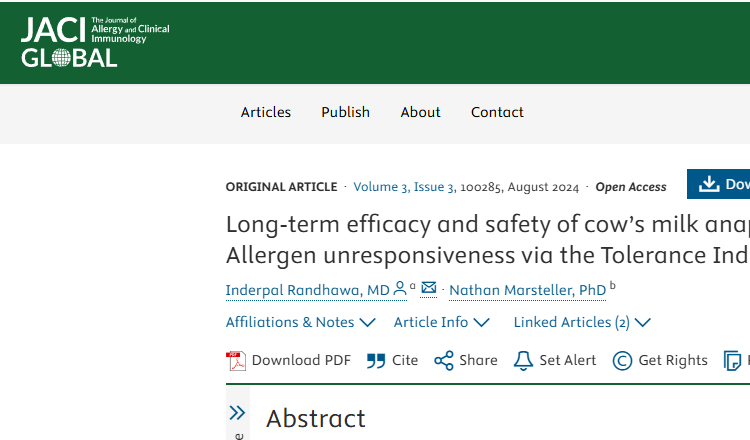Click the Share network icon
Viewport: 750px width, 440px height.
click(x=443, y=361)
